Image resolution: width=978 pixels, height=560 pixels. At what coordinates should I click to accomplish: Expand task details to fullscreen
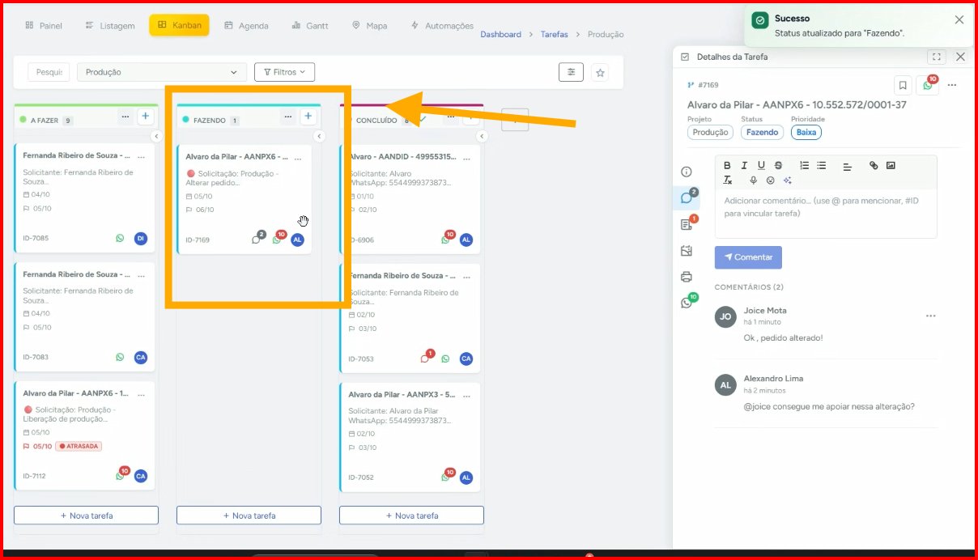(937, 57)
